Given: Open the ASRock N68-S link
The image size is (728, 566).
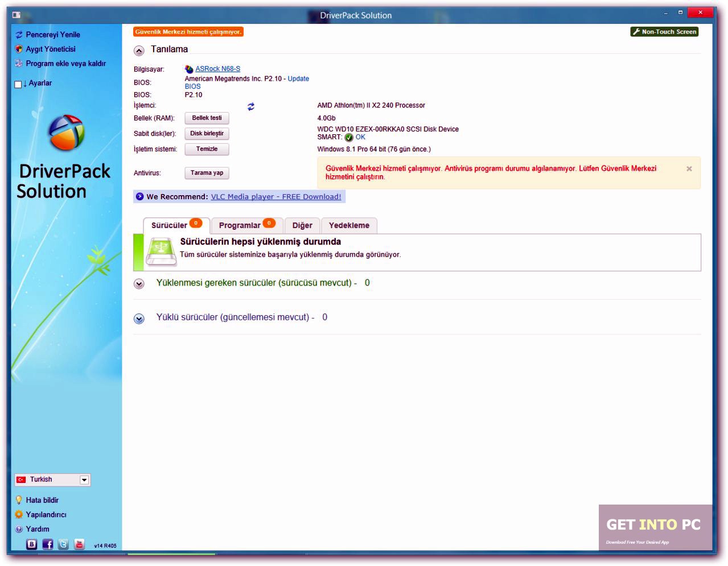Looking at the screenshot, I should coord(218,69).
